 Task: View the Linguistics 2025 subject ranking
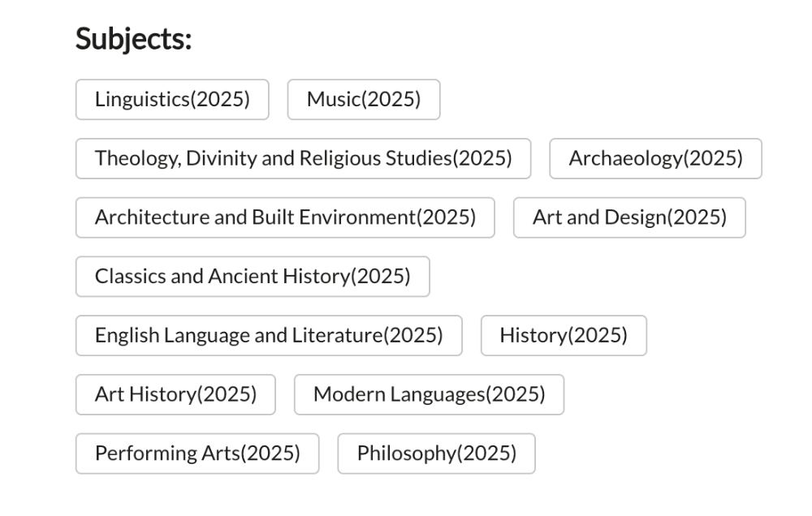(x=172, y=100)
